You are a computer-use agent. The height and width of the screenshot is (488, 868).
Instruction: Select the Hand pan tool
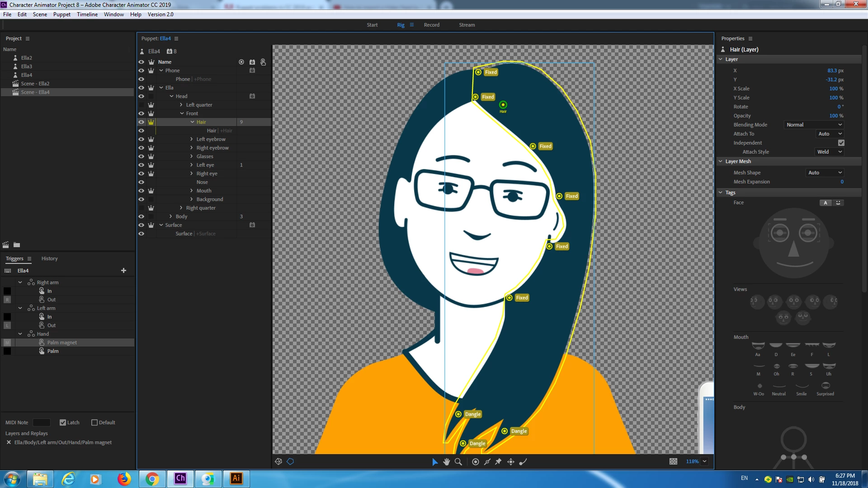tap(447, 461)
